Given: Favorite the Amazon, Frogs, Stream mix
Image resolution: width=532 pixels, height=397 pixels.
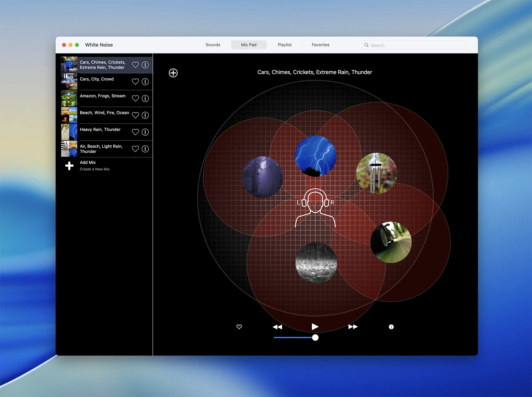Looking at the screenshot, I should click(135, 99).
